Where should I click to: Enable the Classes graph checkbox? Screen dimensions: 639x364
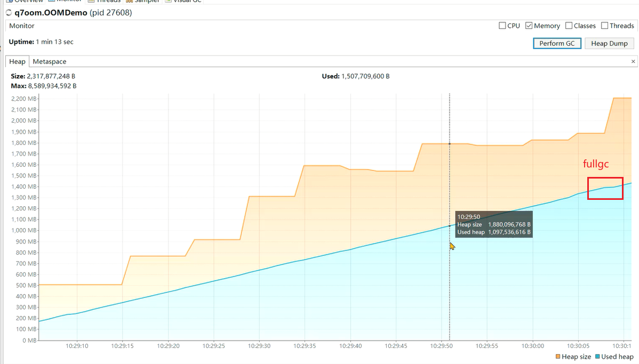(x=569, y=26)
